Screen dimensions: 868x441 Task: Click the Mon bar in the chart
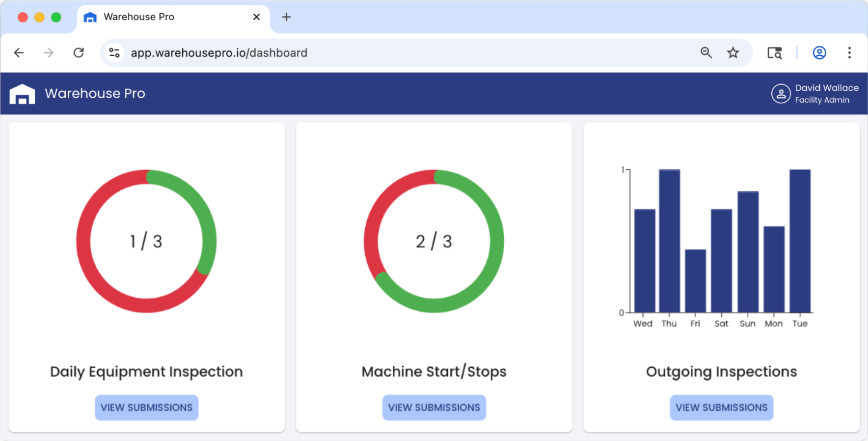774,270
